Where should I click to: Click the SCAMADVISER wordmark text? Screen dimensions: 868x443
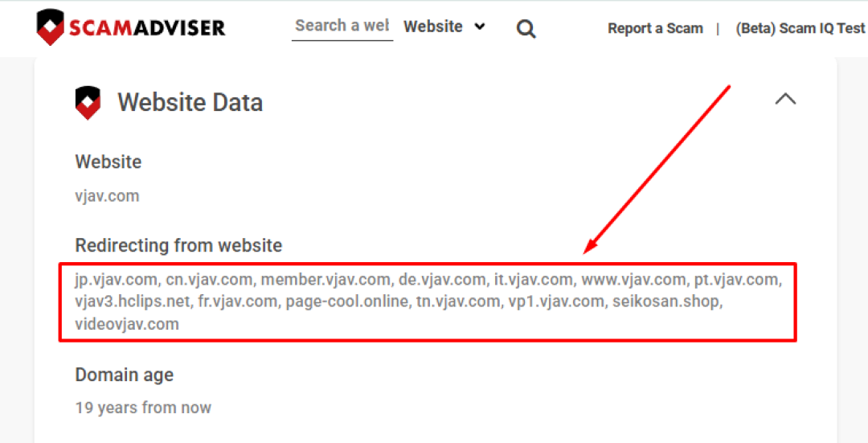[x=147, y=27]
